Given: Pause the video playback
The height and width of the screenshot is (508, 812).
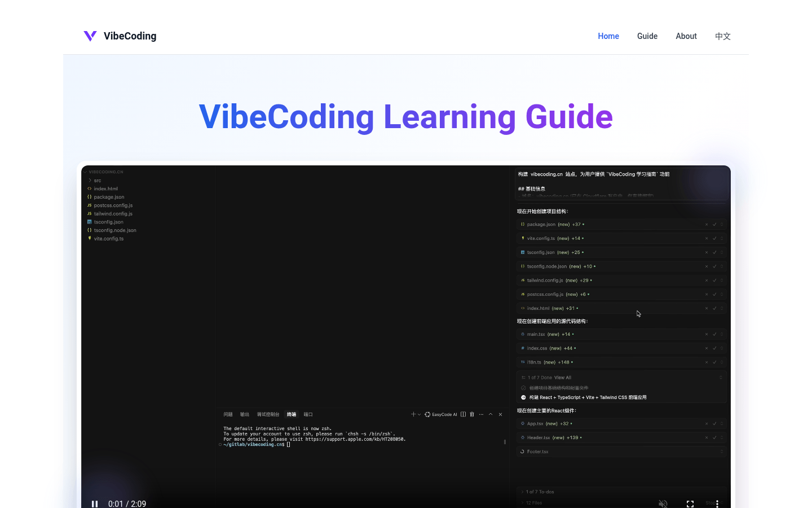Looking at the screenshot, I should [95, 503].
